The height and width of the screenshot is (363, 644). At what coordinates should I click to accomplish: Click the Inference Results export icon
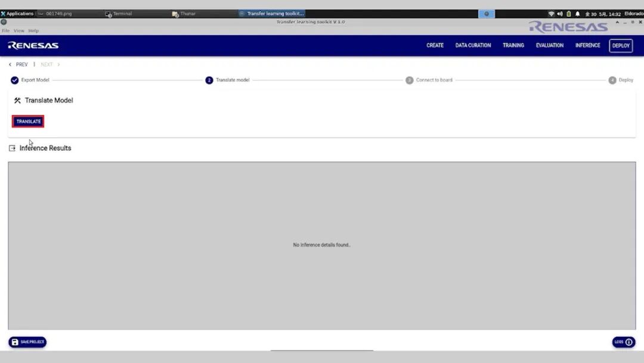(x=12, y=148)
